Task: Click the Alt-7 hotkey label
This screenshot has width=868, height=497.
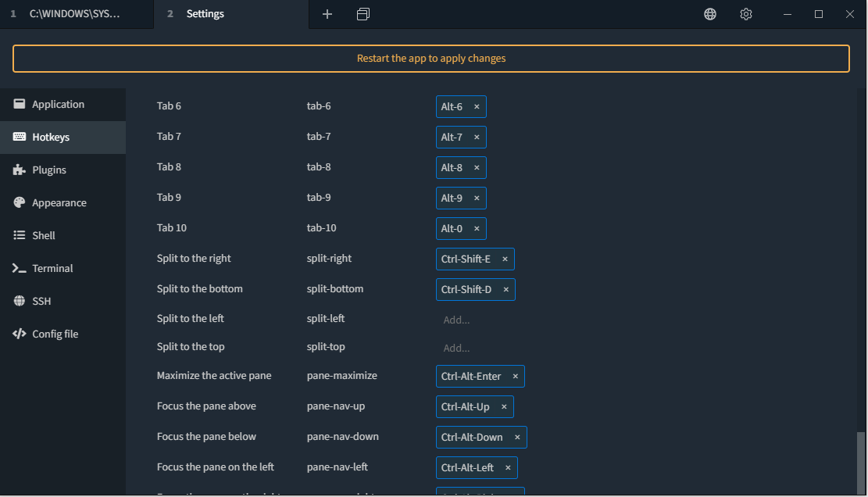Action: point(452,138)
